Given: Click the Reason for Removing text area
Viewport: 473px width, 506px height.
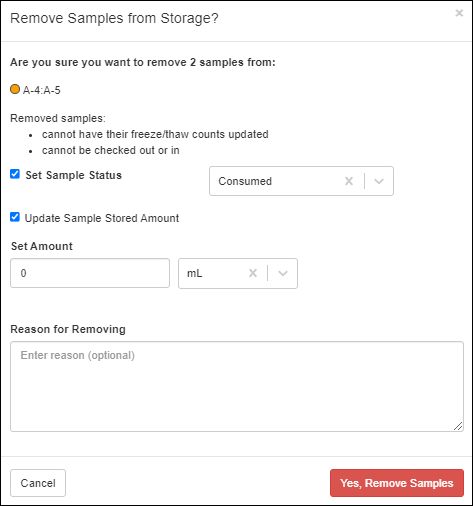Looking at the screenshot, I should (x=237, y=386).
